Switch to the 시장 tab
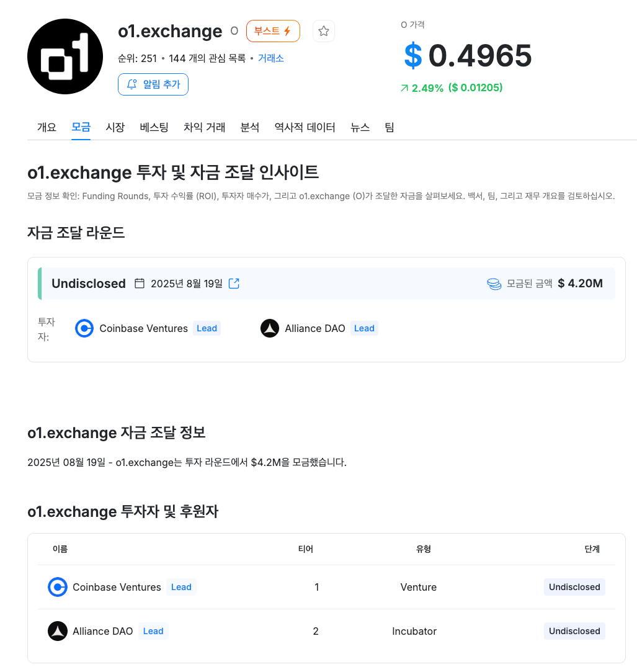Image resolution: width=637 pixels, height=672 pixels. pos(115,127)
